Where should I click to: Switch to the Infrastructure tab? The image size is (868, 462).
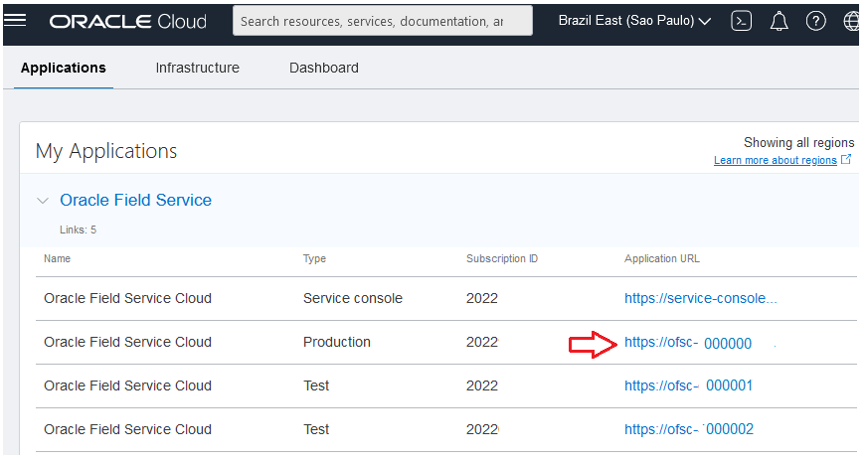(197, 68)
